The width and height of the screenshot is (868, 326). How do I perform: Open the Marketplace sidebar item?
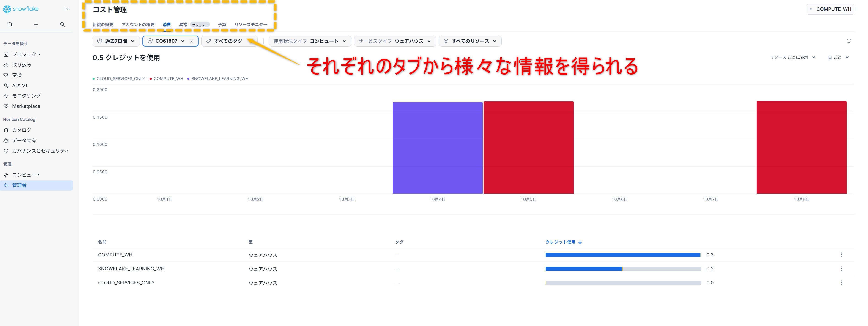click(x=26, y=106)
